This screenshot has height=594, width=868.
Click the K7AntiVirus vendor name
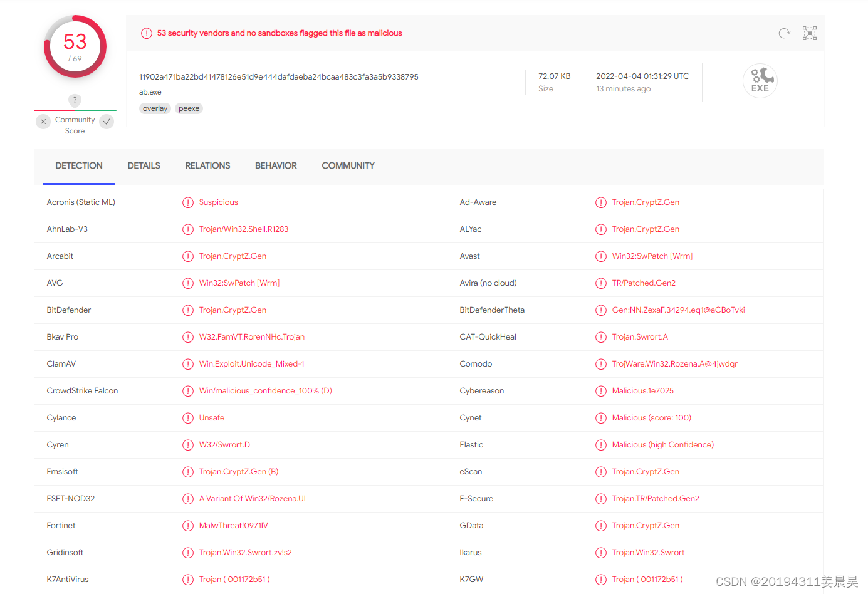68,580
